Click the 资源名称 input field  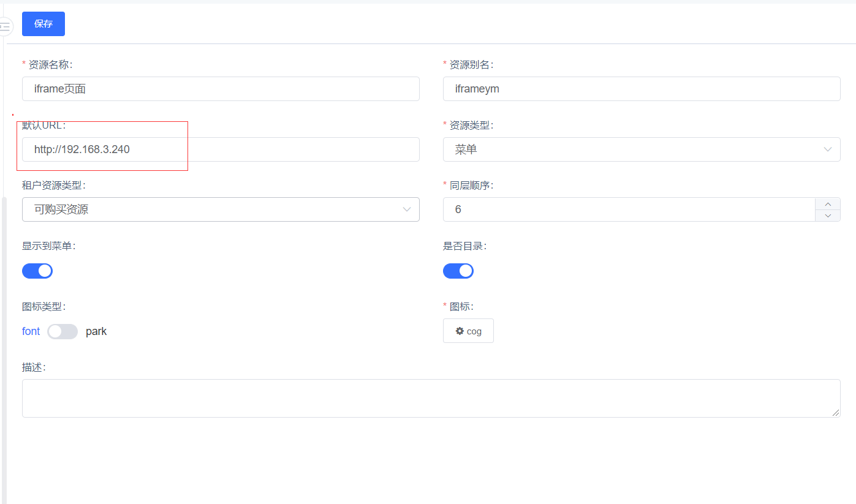coord(221,89)
